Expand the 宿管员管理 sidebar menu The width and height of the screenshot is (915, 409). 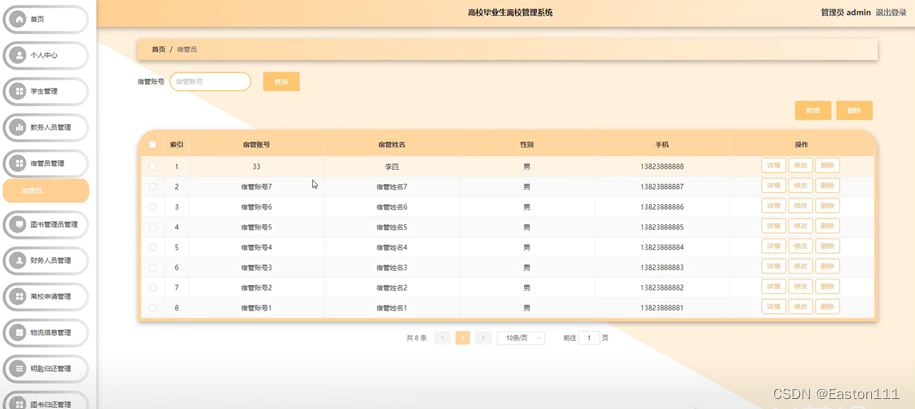[46, 163]
